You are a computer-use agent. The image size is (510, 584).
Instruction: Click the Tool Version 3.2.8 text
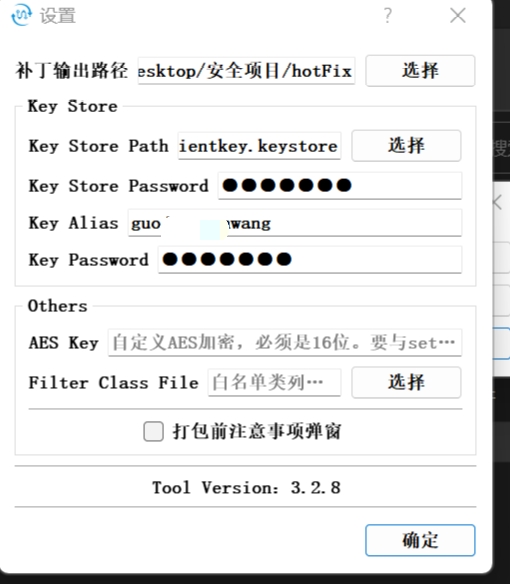[246, 488]
